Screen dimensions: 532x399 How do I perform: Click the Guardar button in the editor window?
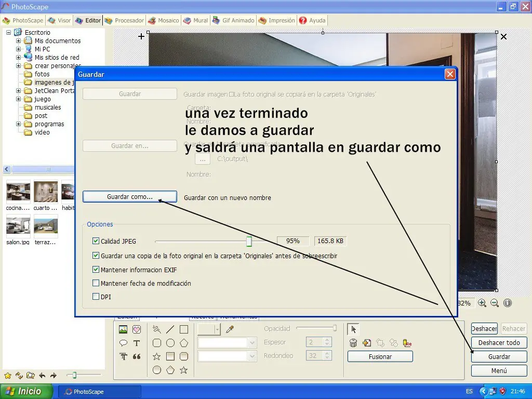pyautogui.click(x=499, y=356)
